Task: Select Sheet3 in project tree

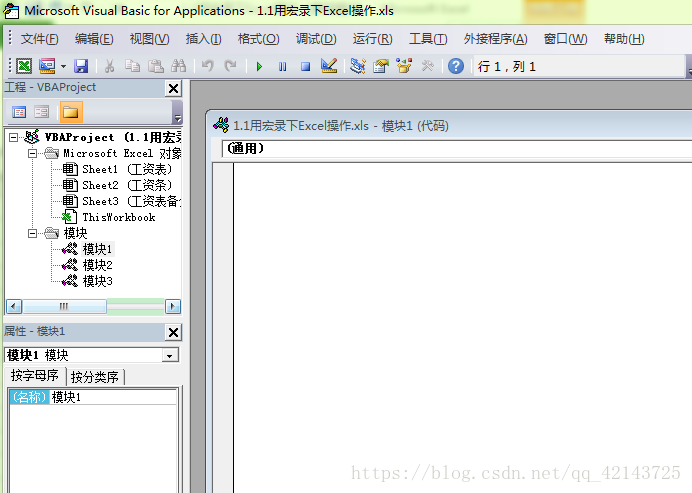Action: tap(132, 201)
